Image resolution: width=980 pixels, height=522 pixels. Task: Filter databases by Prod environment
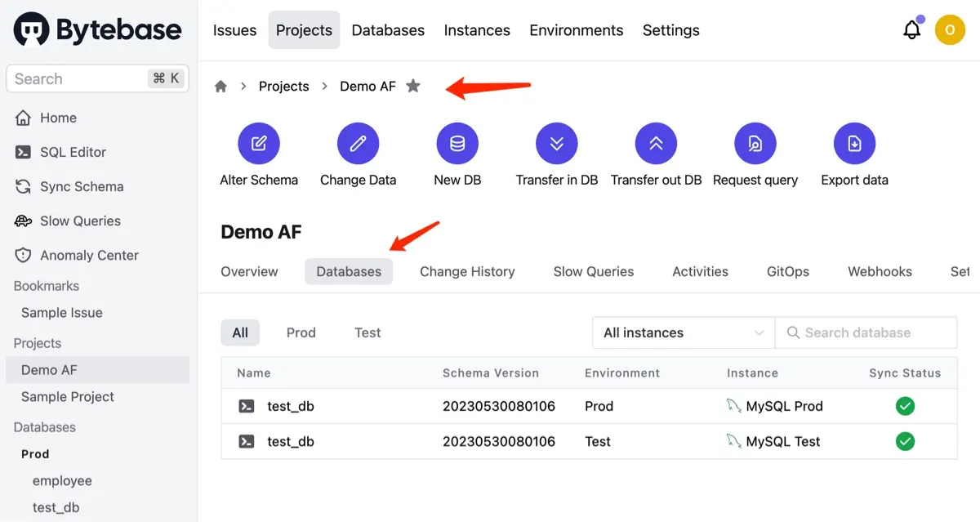click(x=301, y=332)
